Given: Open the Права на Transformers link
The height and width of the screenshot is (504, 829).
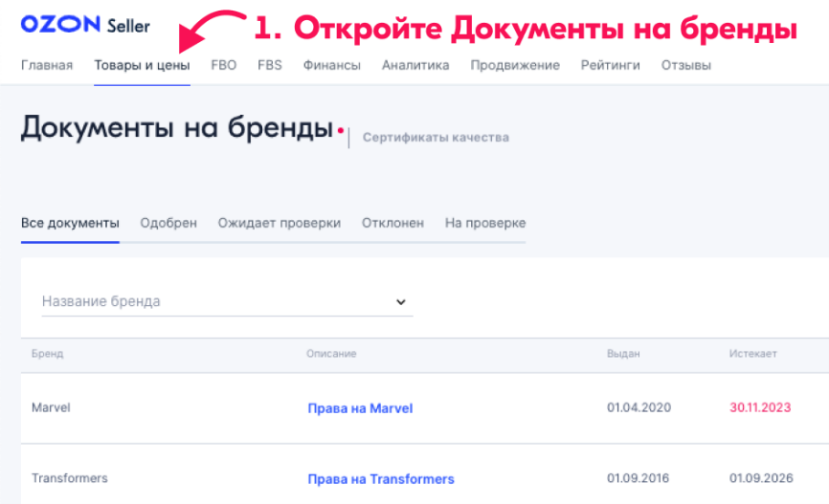Looking at the screenshot, I should (381, 479).
